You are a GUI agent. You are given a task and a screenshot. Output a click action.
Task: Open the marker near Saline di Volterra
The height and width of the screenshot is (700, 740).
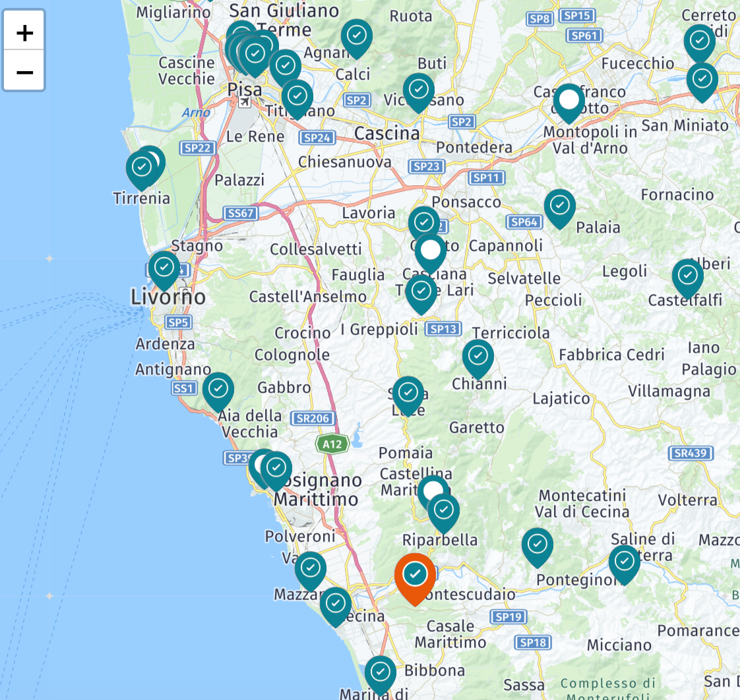[624, 562]
